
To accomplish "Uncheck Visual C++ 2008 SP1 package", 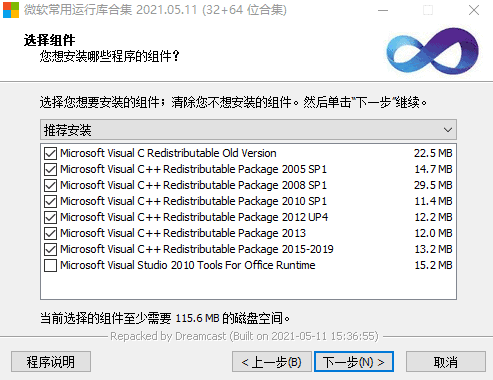I will coord(50,185).
